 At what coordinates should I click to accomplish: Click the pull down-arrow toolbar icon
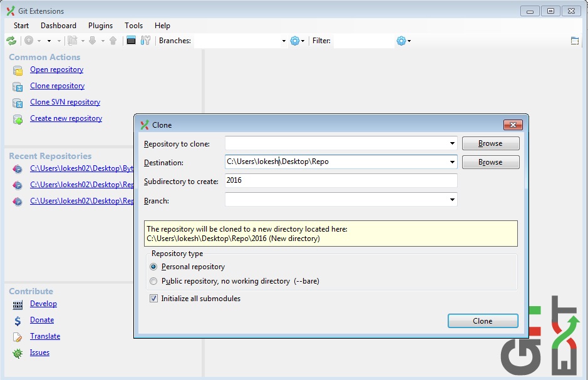93,41
